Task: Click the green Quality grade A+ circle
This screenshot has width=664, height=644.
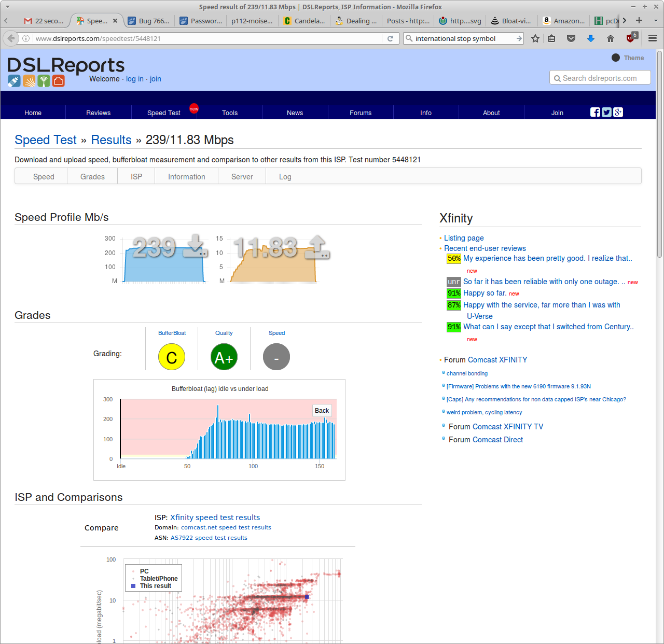Action: 224,357
